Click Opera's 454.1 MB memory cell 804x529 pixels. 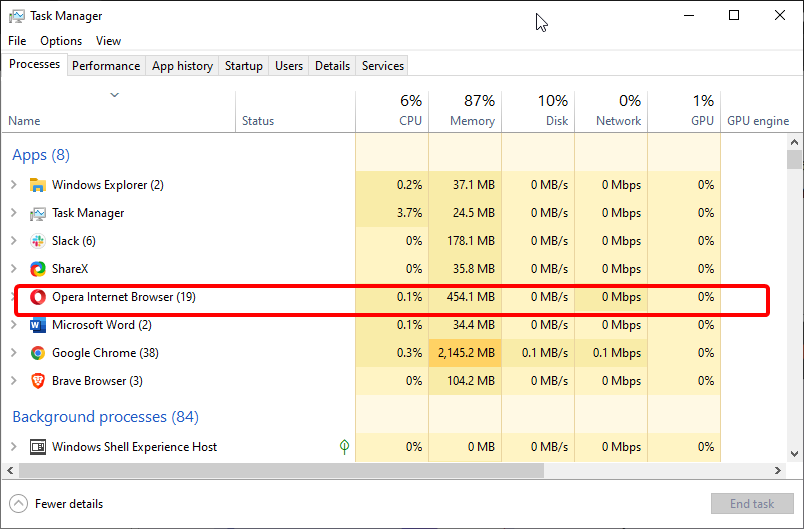[x=465, y=297]
